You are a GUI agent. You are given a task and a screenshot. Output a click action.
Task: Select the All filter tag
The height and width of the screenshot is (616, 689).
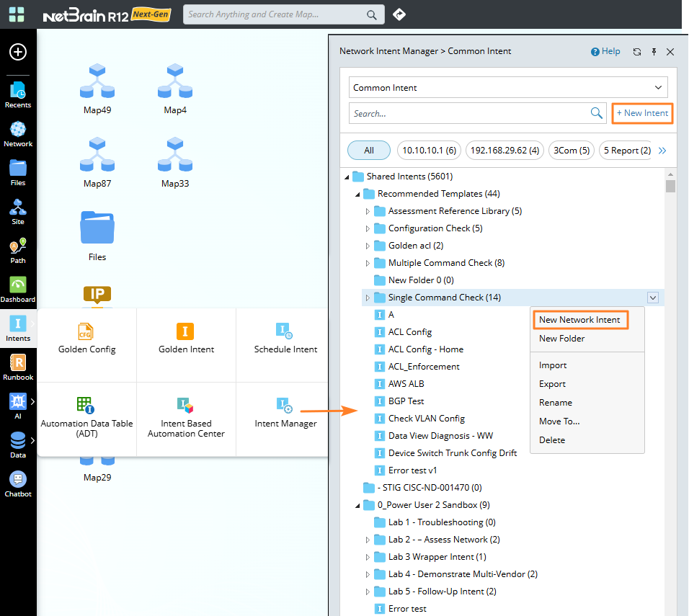[x=369, y=151]
